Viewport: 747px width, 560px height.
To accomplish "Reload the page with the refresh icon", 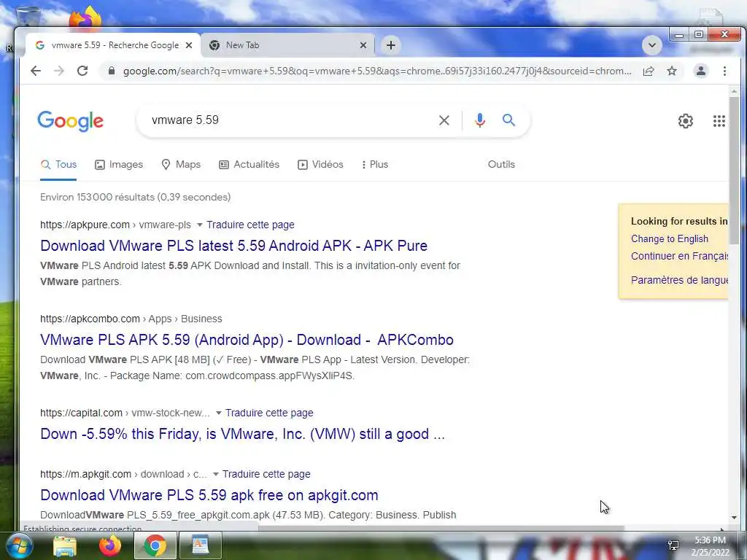I will 82,71.
